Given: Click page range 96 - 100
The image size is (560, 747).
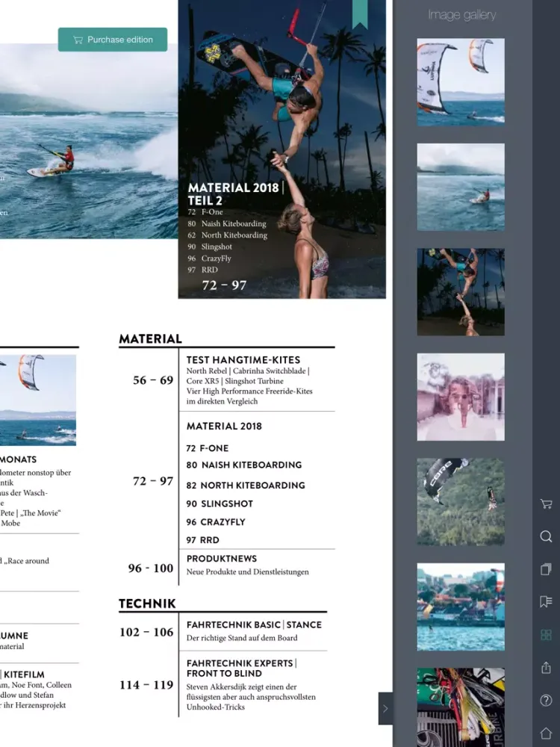Looking at the screenshot, I should pos(151,568).
